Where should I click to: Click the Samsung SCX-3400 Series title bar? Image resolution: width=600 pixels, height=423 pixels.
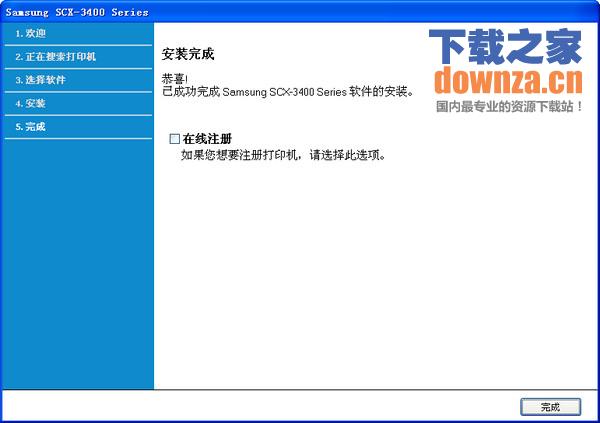(300, 12)
